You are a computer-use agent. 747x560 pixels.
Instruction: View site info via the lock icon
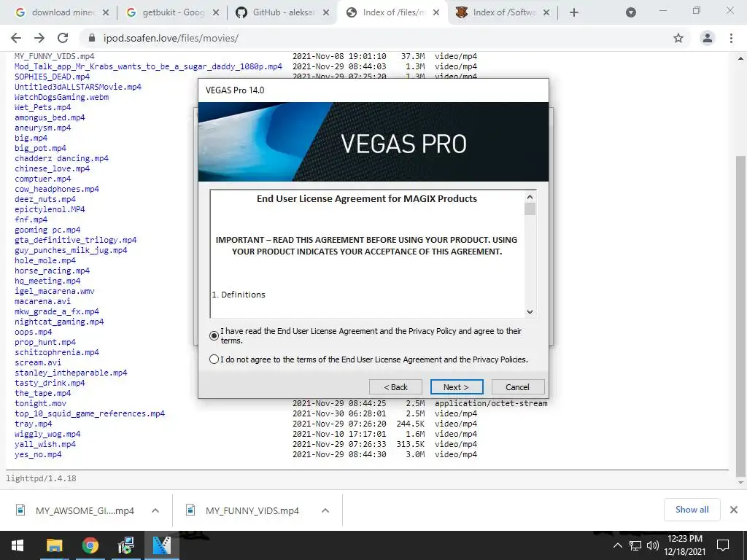click(x=92, y=38)
